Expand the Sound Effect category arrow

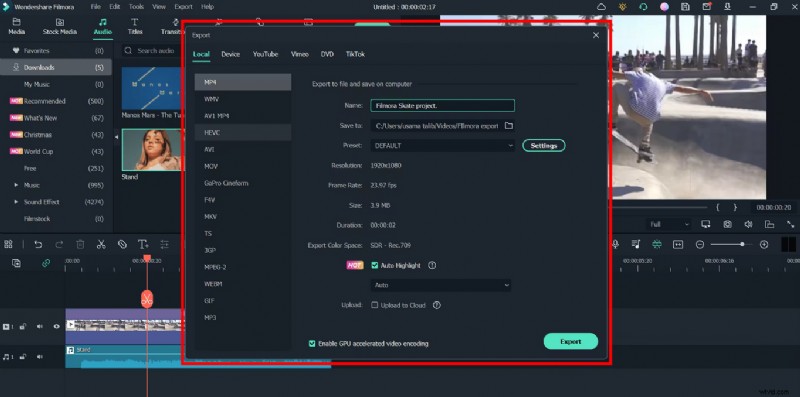16,202
